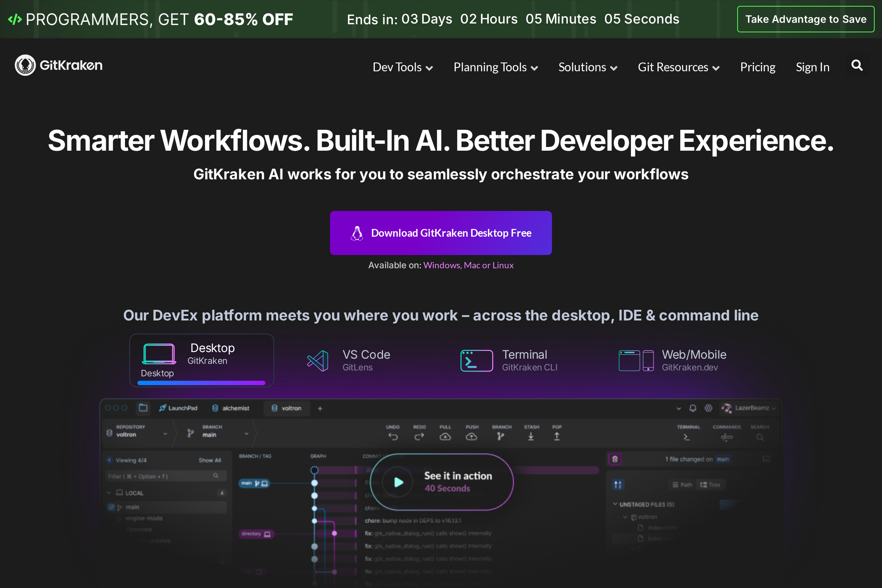The width and height of the screenshot is (882, 588).
Task: Switch to LaunchPad tab in preview
Action: click(178, 408)
